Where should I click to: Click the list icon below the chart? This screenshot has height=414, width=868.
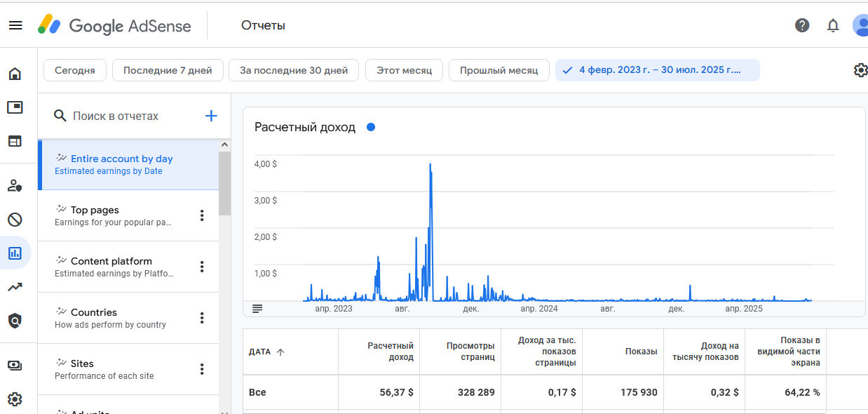pos(257,309)
